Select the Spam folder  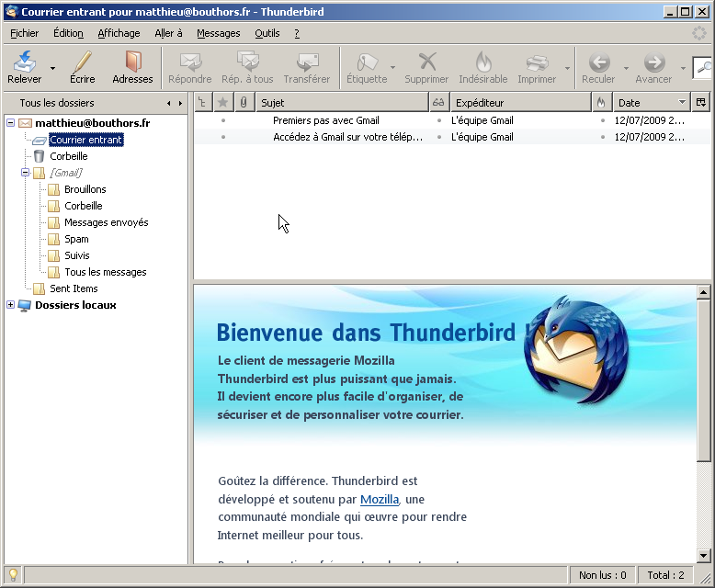click(76, 239)
